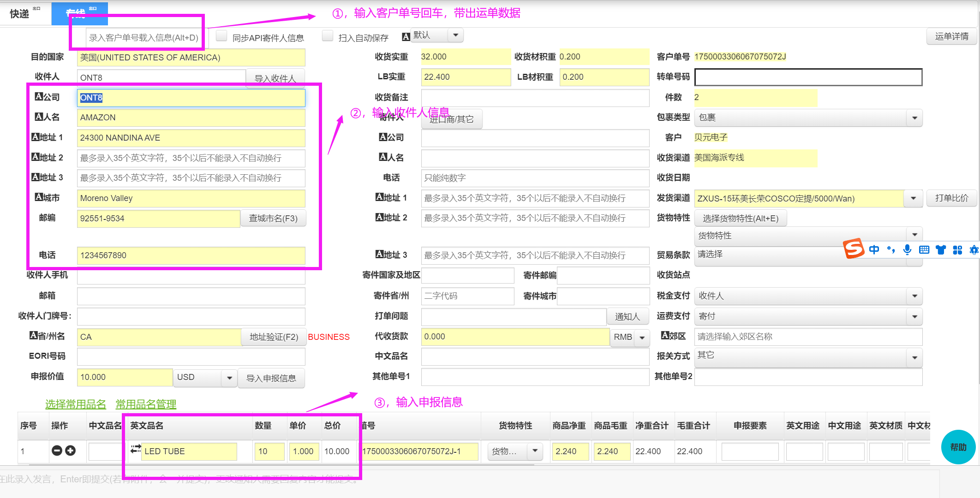Click the plus icon to add declaration row
980x498 pixels.
click(x=70, y=451)
